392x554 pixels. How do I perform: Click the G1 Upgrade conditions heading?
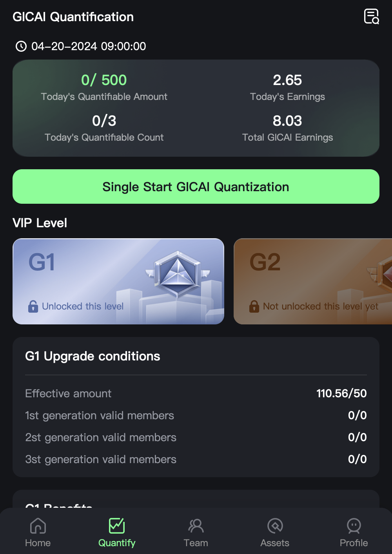(x=93, y=356)
